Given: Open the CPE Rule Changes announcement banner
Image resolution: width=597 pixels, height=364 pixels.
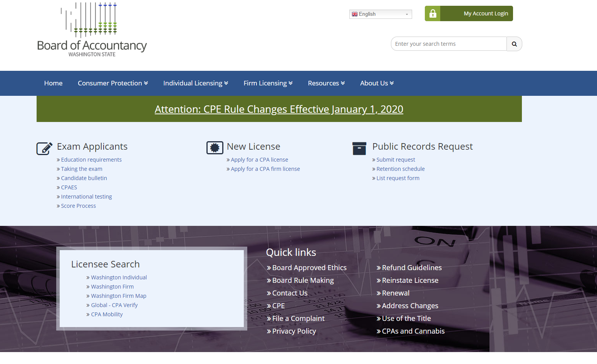Looking at the screenshot, I should [x=278, y=109].
